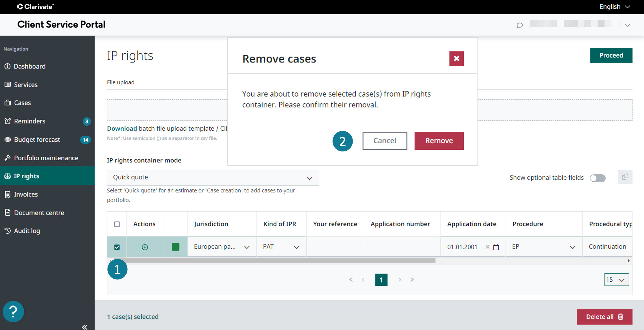Screen dimensions: 644x330
Task: Open the chat message icon
Action: tap(520, 25)
